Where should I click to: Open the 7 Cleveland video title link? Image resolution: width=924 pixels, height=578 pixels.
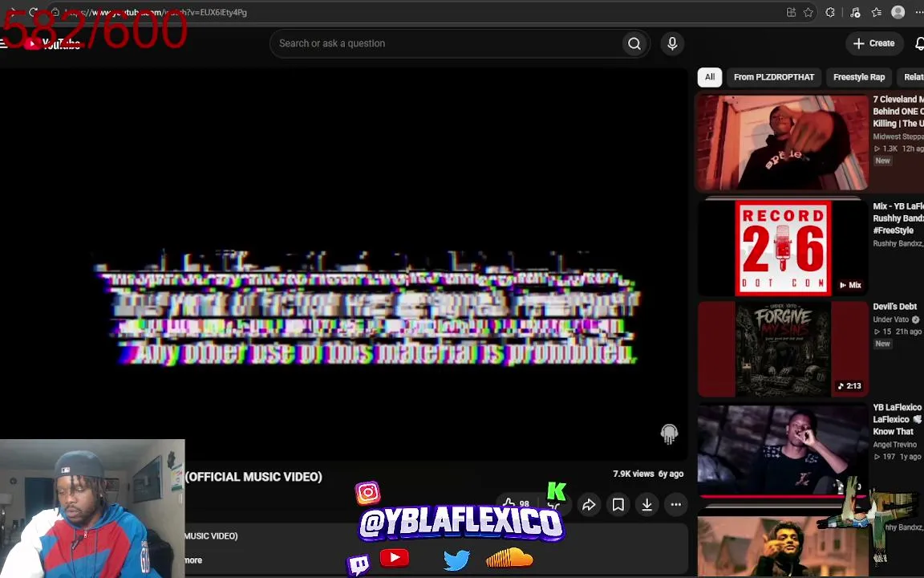point(898,112)
